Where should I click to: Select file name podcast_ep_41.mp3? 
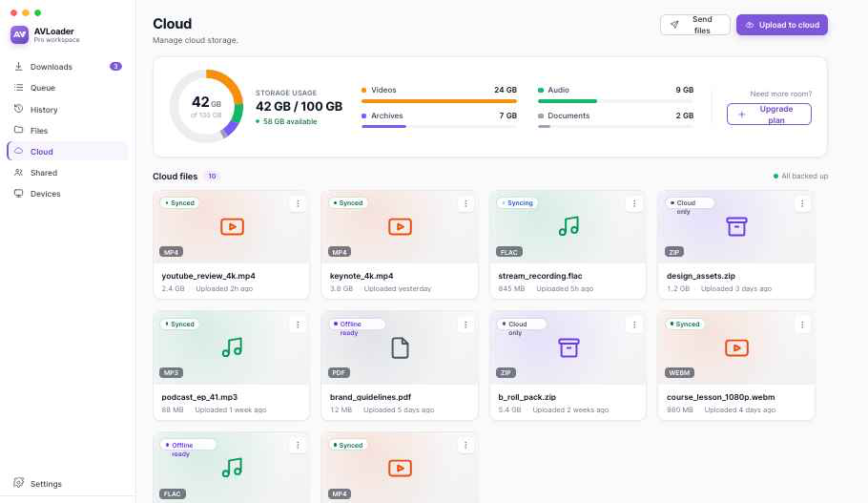point(199,397)
